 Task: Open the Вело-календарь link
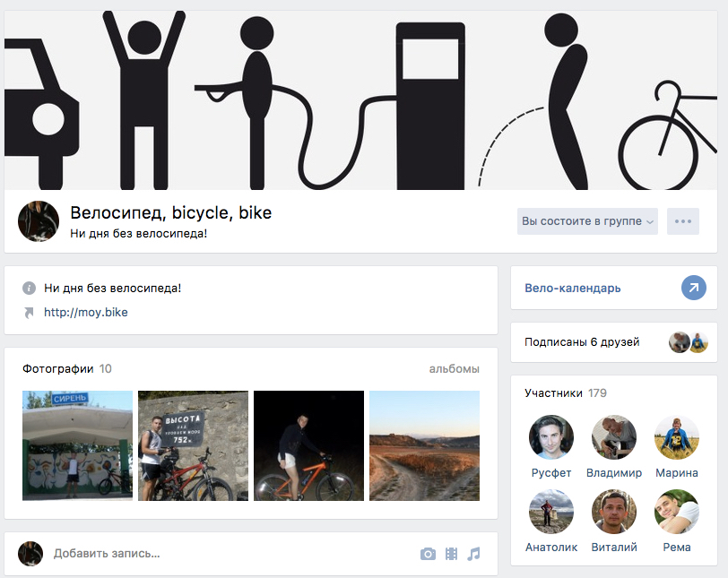pos(573,288)
